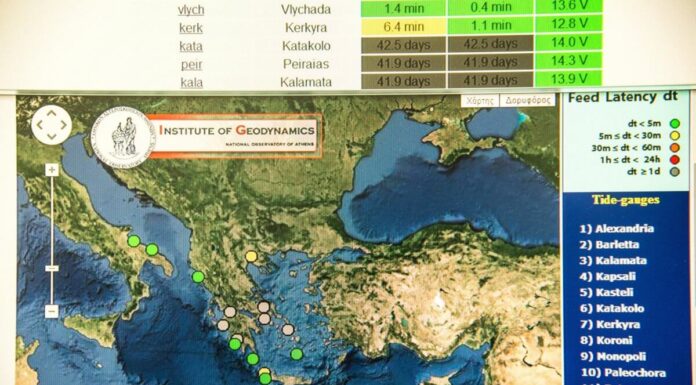Click the orange 30m ≤ dt < 60m legend dot
This screenshot has height=385, width=696.
(675, 147)
